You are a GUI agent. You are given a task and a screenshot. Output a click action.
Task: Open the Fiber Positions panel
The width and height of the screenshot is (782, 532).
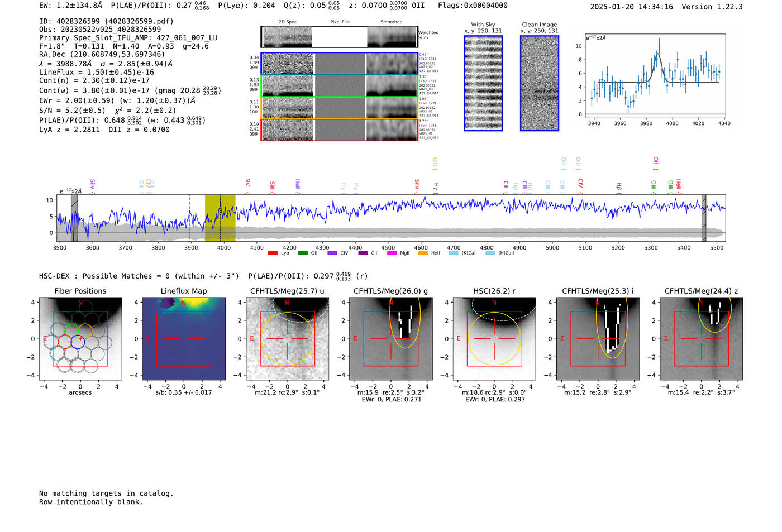pos(80,339)
